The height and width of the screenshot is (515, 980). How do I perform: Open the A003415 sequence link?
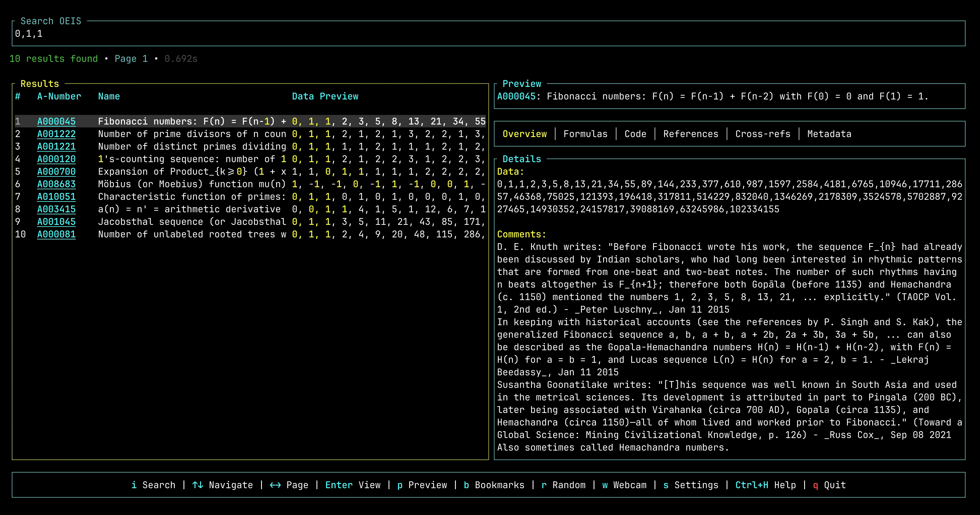(x=56, y=209)
